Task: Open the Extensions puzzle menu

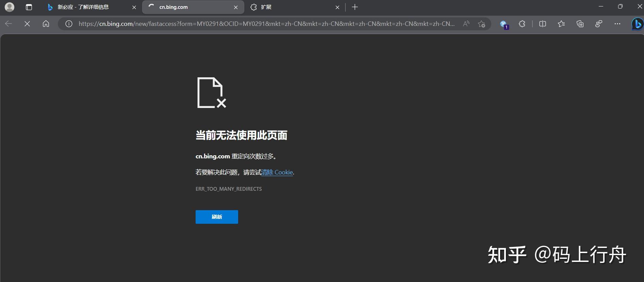Action: [x=522, y=23]
